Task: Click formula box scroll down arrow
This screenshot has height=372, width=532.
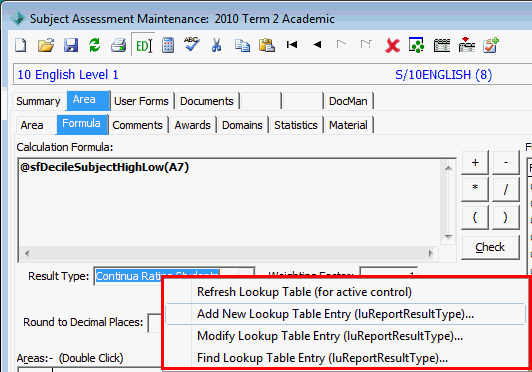Action: coord(448,237)
